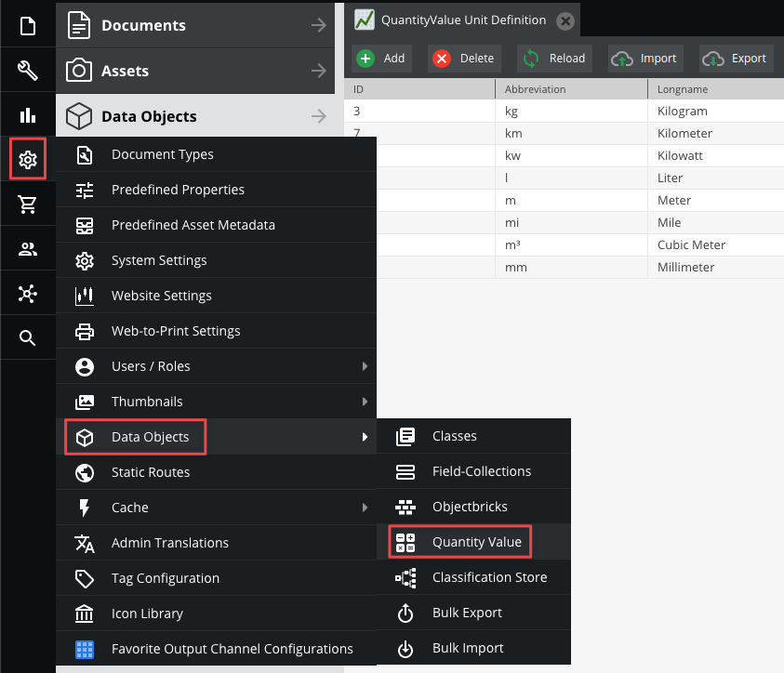Click the green plus Add icon
This screenshot has width=784, height=673.
365,59
